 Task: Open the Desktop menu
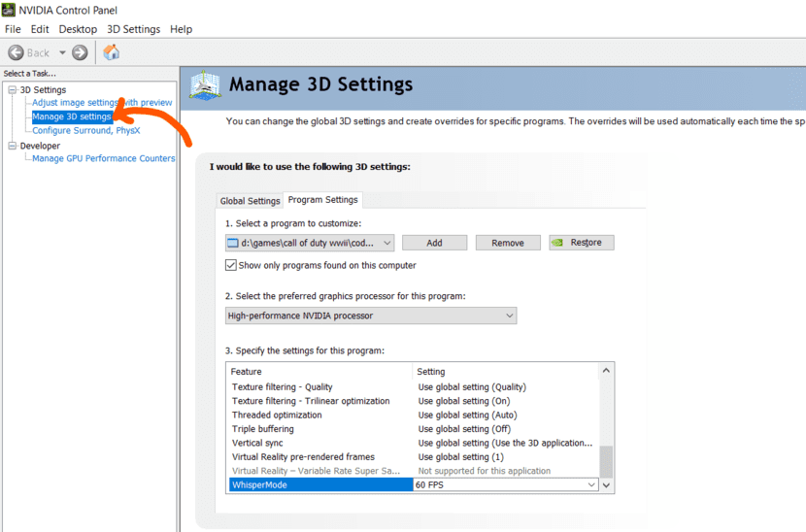[78, 29]
